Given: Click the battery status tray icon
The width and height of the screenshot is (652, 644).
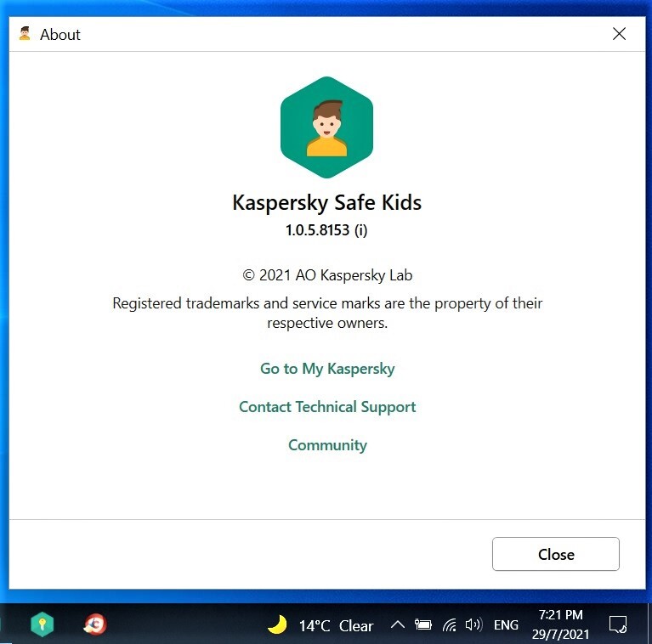Looking at the screenshot, I should 422,624.
